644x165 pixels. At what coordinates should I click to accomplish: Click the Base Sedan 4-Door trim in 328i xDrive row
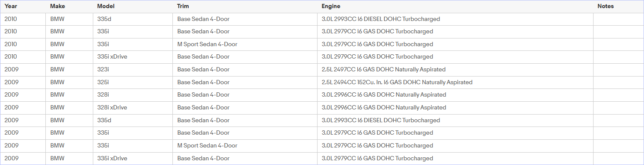click(x=245, y=107)
